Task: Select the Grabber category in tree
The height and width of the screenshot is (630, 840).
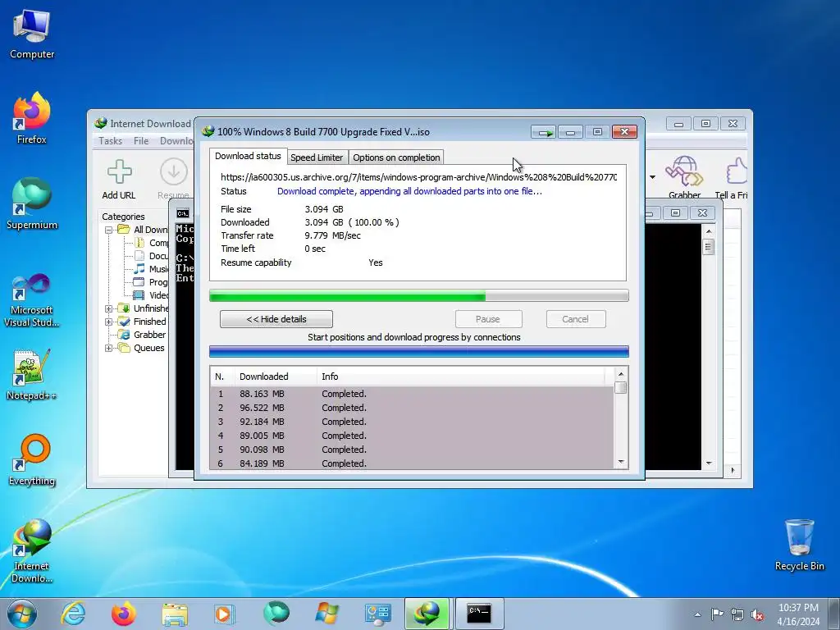Action: pyautogui.click(x=149, y=335)
